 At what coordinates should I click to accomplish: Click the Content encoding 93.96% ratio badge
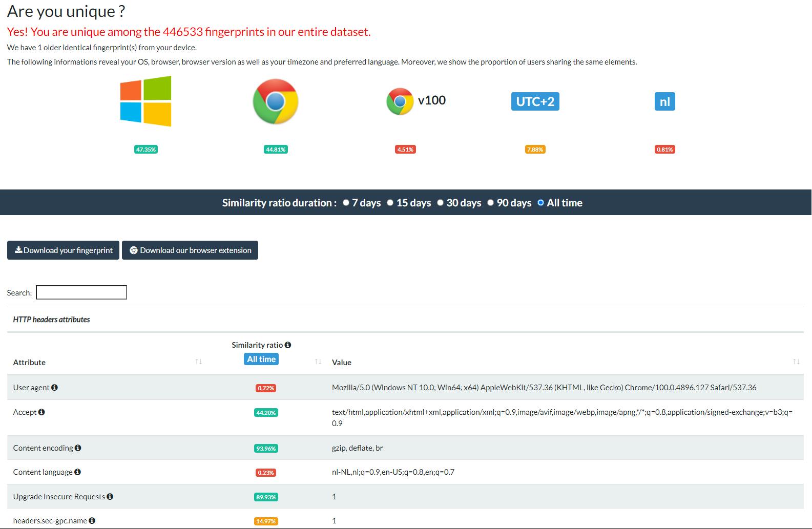pyautogui.click(x=266, y=449)
